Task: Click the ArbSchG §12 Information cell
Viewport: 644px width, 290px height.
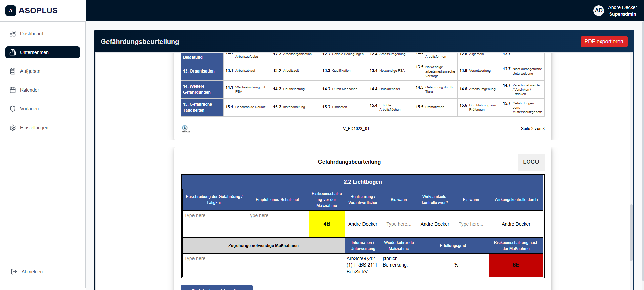Action: pyautogui.click(x=363, y=265)
